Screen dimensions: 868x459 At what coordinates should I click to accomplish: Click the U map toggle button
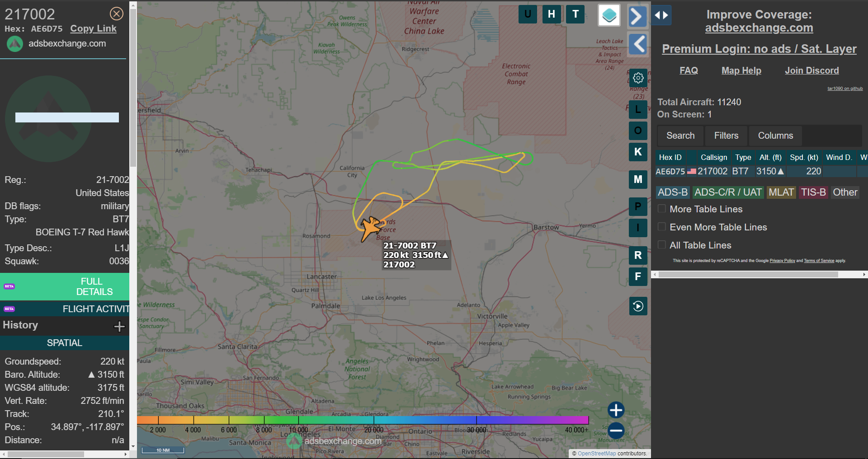(528, 14)
